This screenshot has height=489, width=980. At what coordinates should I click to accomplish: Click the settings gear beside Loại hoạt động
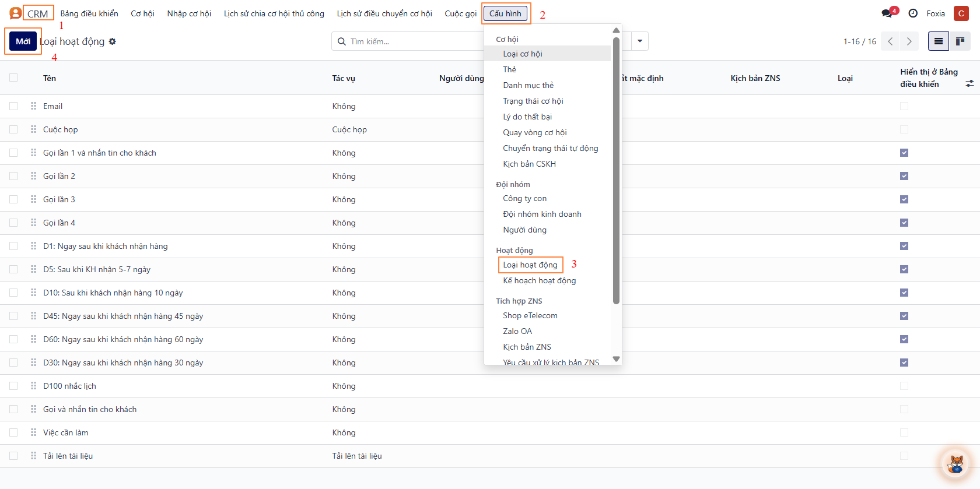click(x=113, y=41)
